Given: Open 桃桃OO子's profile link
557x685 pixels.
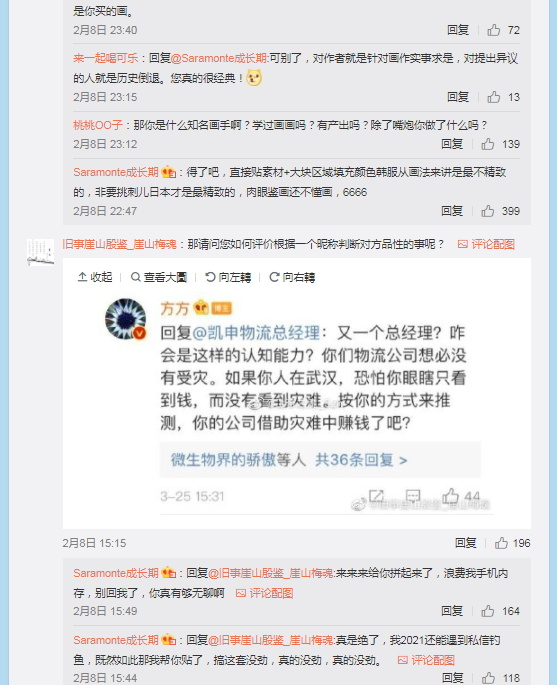Looking at the screenshot, I should [98, 125].
